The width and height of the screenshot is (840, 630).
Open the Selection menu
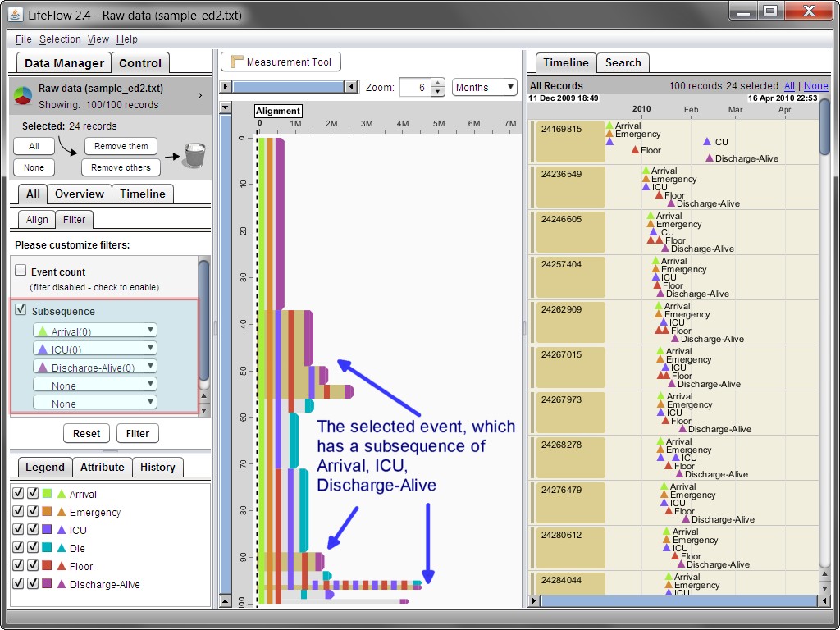pyautogui.click(x=60, y=39)
